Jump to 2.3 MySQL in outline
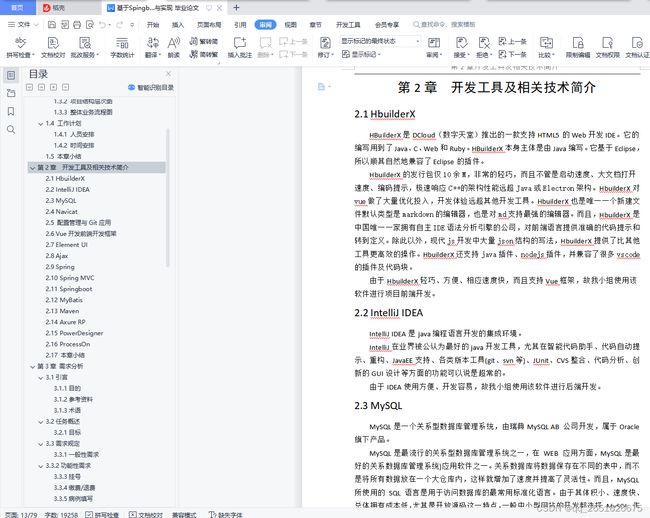The width and height of the screenshot is (650, 518). [x=61, y=201]
